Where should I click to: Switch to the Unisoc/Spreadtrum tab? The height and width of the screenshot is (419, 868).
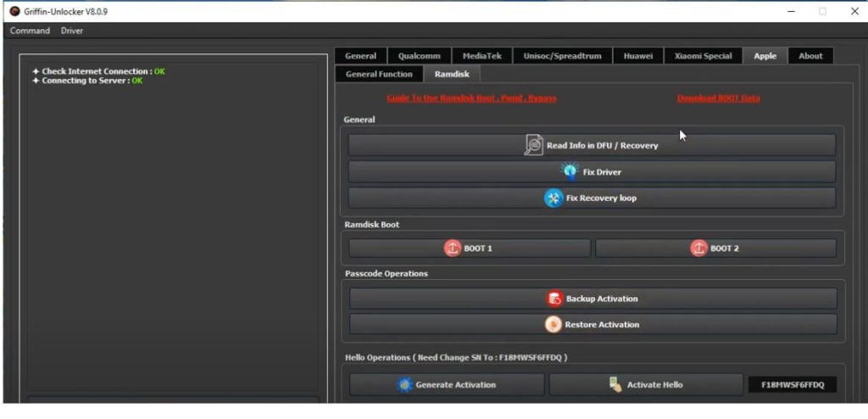pyautogui.click(x=562, y=56)
